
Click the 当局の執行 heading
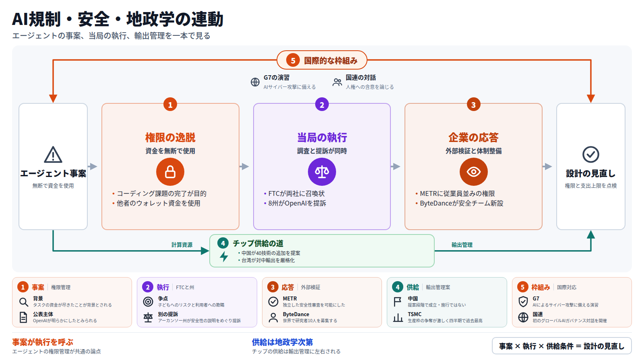322,138
